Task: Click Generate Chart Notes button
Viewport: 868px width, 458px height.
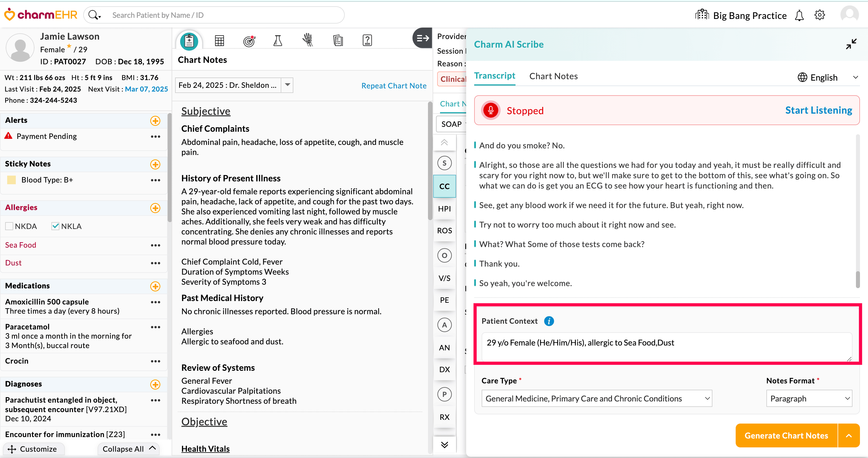Action: (786, 435)
